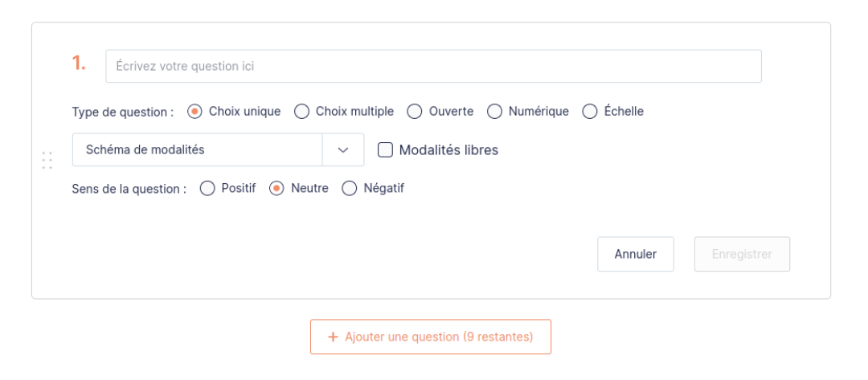Focus the Écrivez votre question ici field
This screenshot has width=868, height=380.
433,67
